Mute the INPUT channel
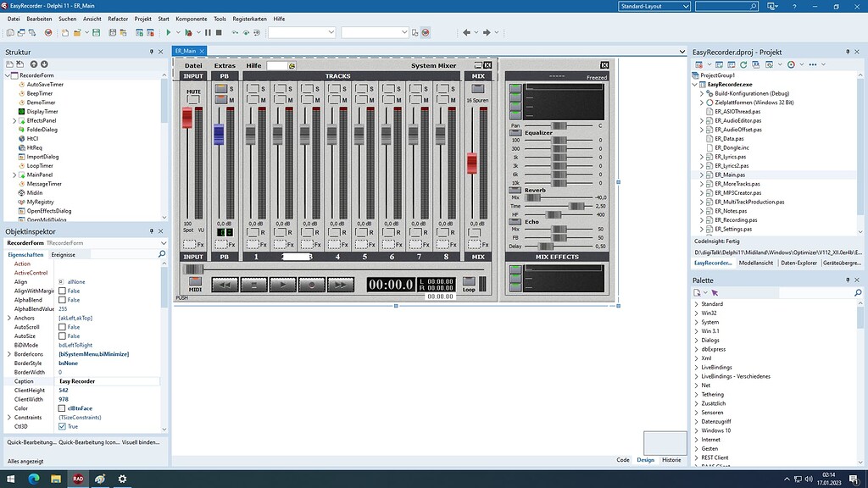 192,99
